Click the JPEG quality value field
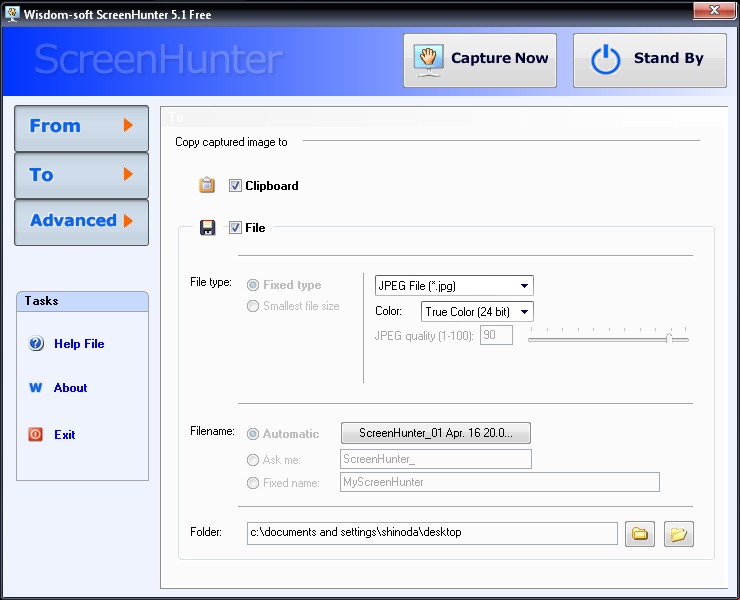740x600 pixels. pyautogui.click(x=496, y=335)
